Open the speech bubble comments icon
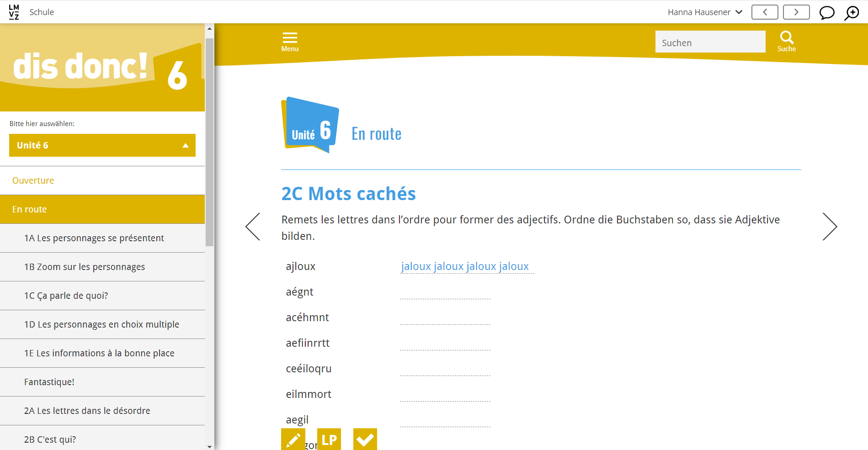The image size is (868, 450). [827, 13]
